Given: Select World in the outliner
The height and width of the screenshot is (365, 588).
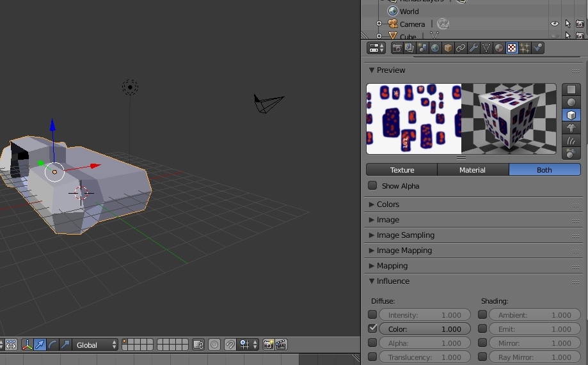Looking at the screenshot, I should click(409, 12).
